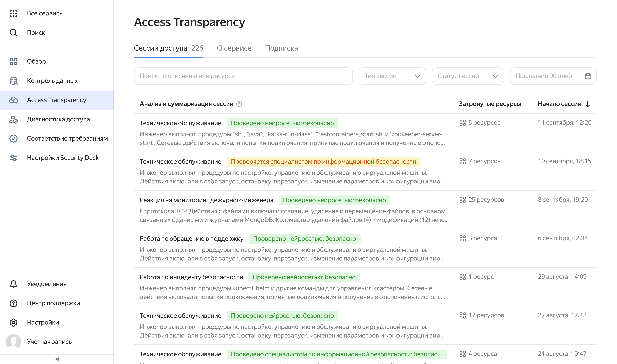Click the search by description input field

point(243,76)
